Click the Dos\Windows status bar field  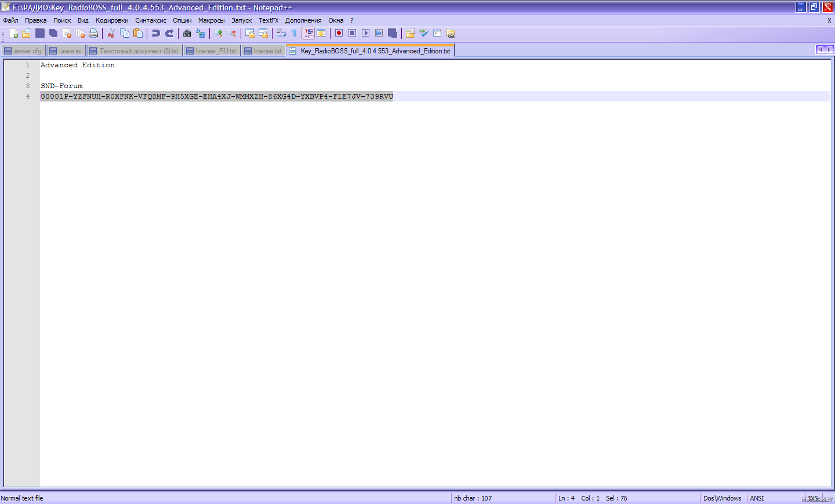723,498
